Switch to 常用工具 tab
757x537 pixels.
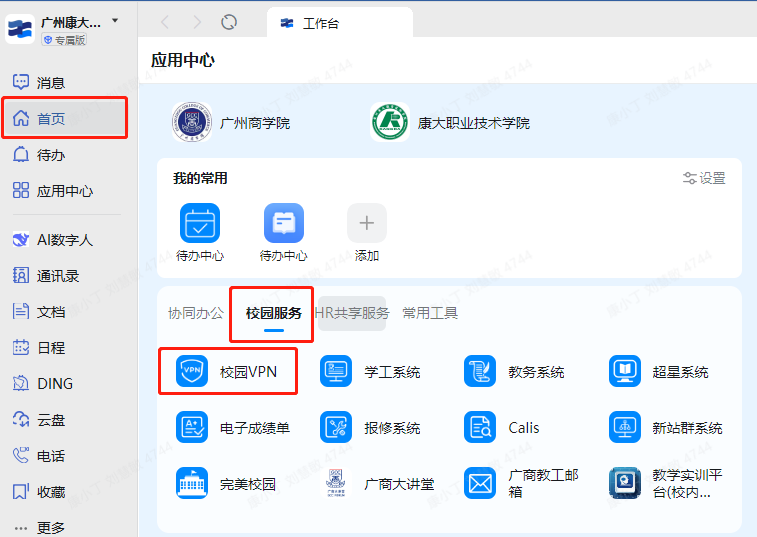click(x=430, y=313)
